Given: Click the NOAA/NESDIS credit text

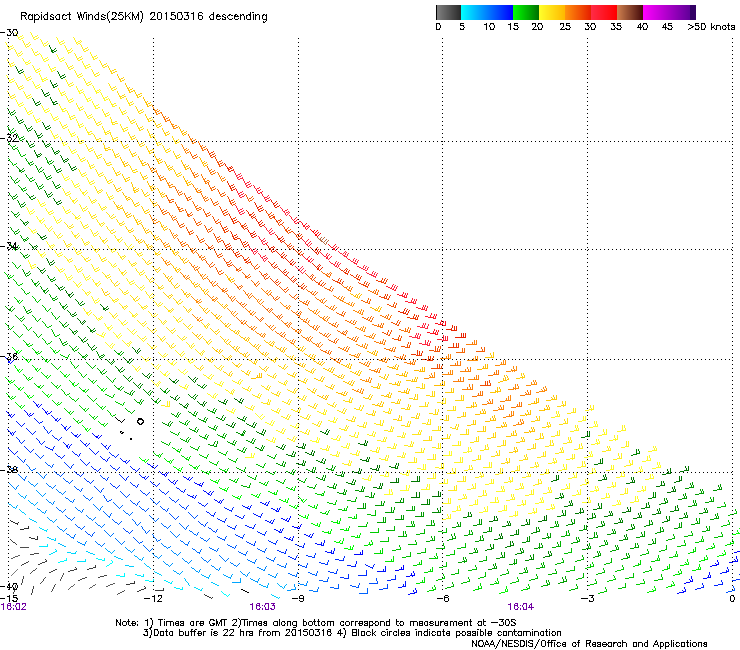Looking at the screenshot, I should pos(589,643).
